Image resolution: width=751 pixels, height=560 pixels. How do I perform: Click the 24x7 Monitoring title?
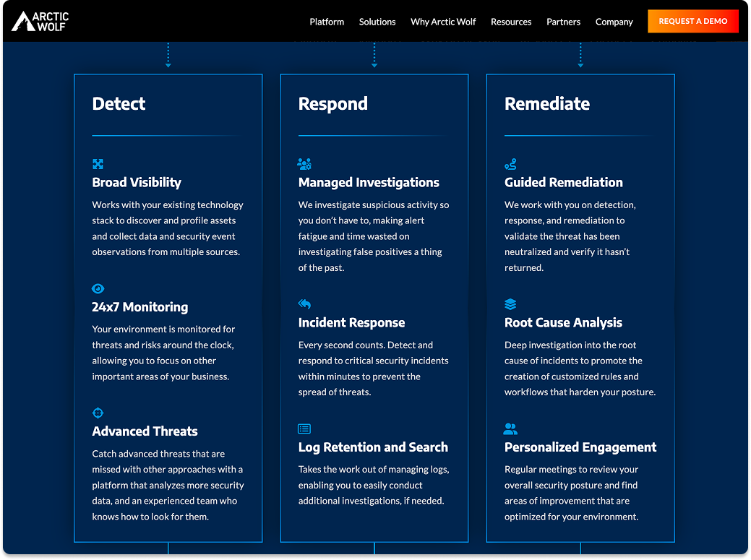coord(140,307)
